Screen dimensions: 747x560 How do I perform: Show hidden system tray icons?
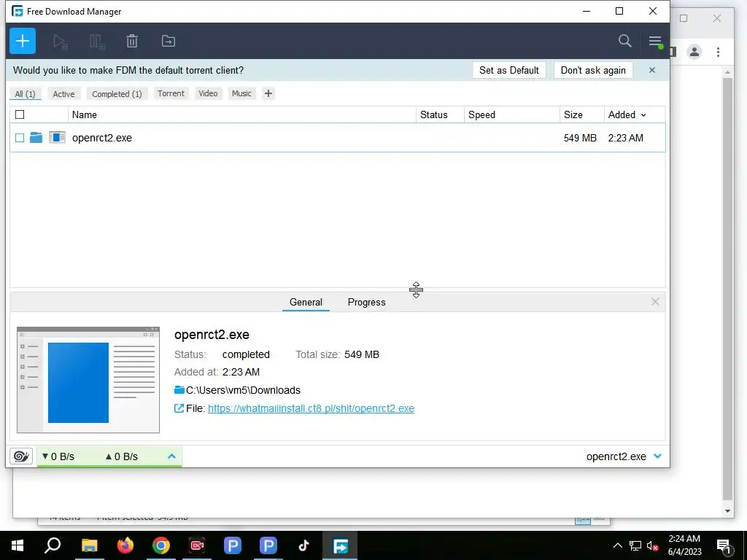click(x=617, y=545)
